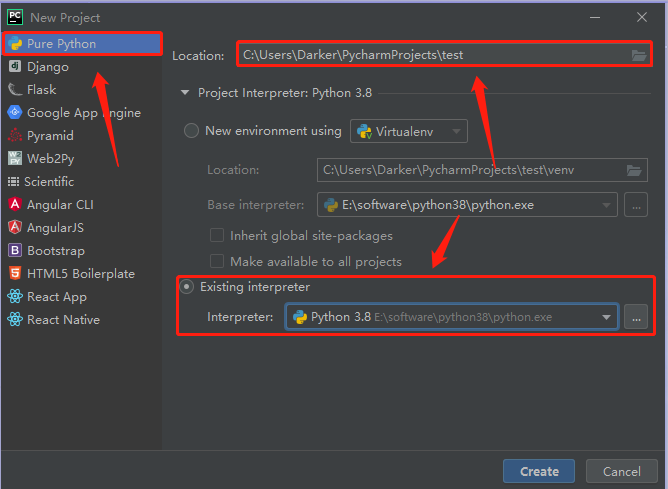Open the Base interpreter dropdown arrow
The height and width of the screenshot is (489, 668).
tap(606, 205)
